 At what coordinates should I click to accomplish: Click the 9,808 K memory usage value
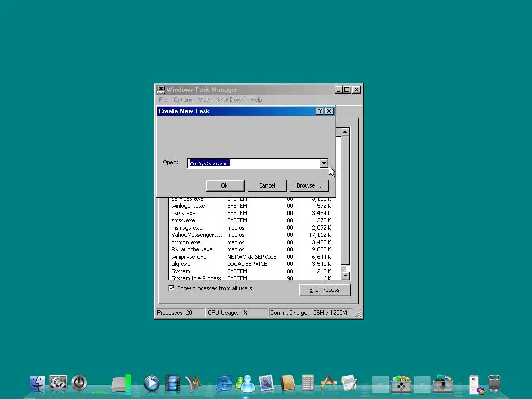pyautogui.click(x=321, y=249)
